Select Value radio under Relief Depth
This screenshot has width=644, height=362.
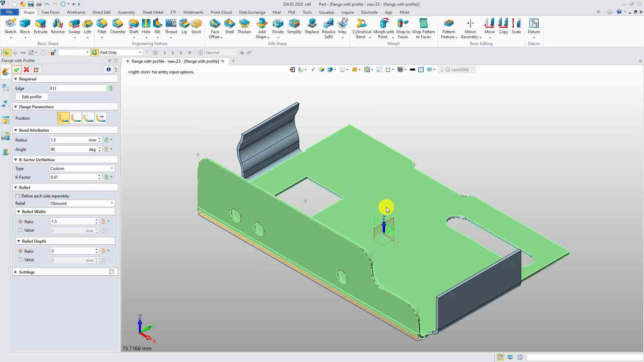(x=20, y=260)
